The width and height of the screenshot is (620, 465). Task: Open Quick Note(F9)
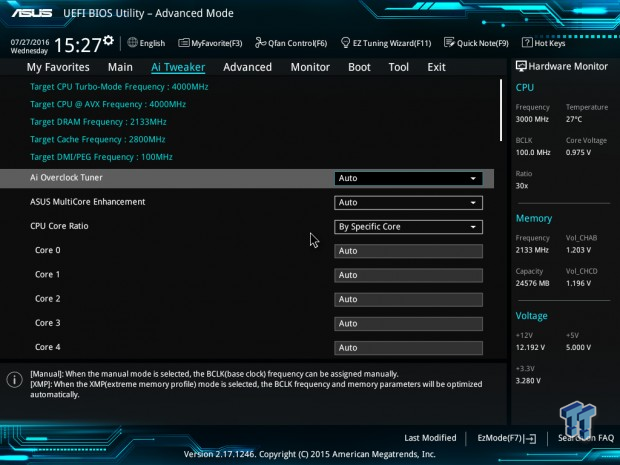pyautogui.click(x=476, y=43)
